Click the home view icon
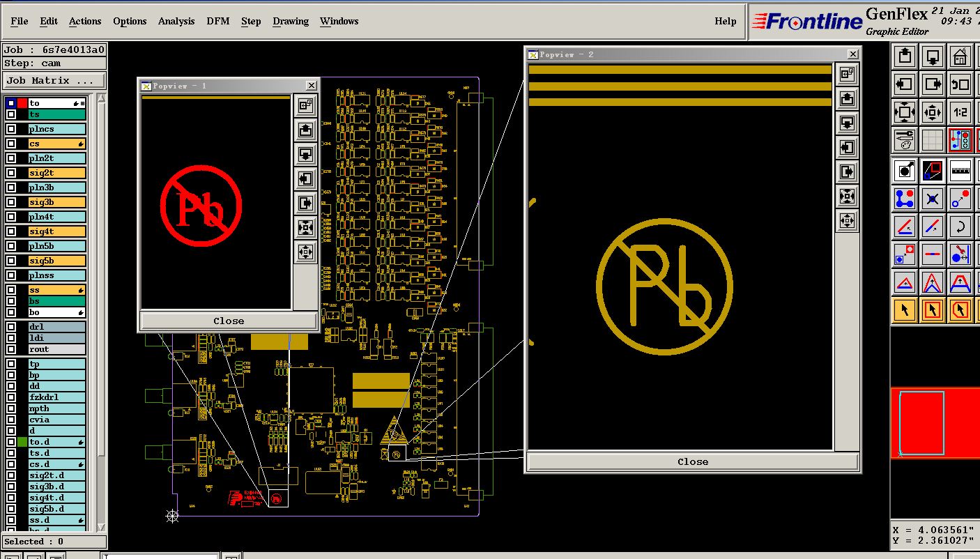980x559 pixels. click(x=960, y=56)
